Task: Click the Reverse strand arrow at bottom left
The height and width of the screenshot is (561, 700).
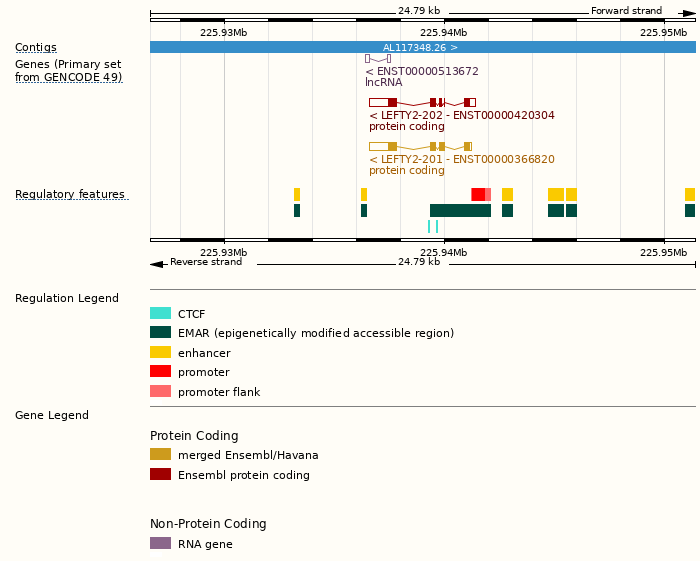Action: point(157,263)
